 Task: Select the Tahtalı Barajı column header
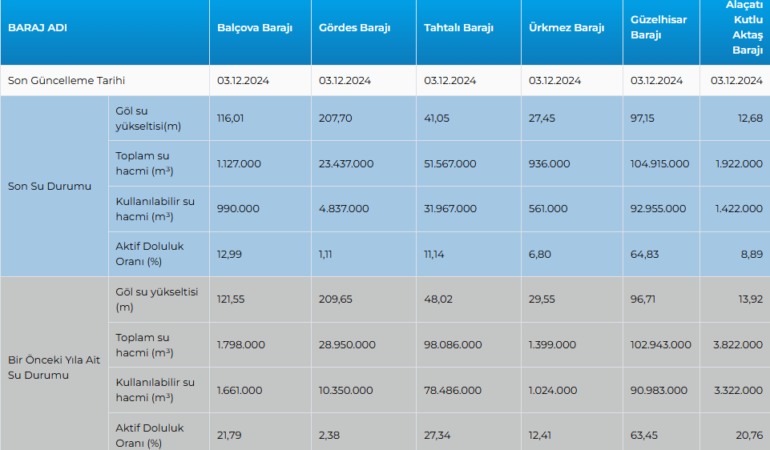click(x=459, y=28)
